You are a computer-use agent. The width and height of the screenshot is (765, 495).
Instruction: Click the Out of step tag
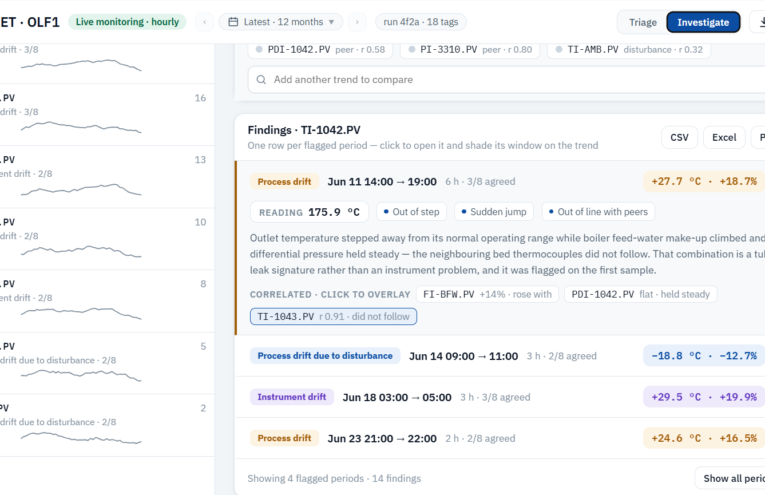tap(411, 212)
